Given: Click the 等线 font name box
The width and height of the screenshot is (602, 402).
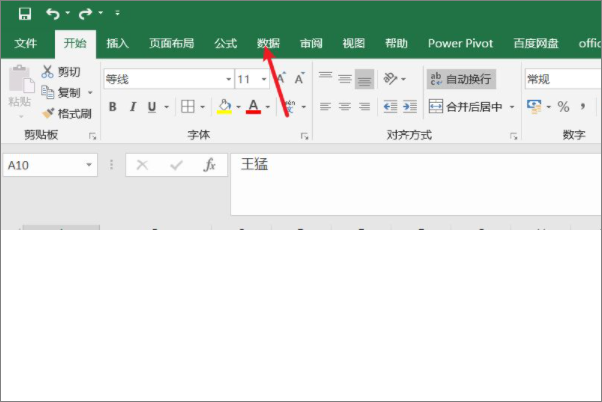Looking at the screenshot, I should coord(164,79).
